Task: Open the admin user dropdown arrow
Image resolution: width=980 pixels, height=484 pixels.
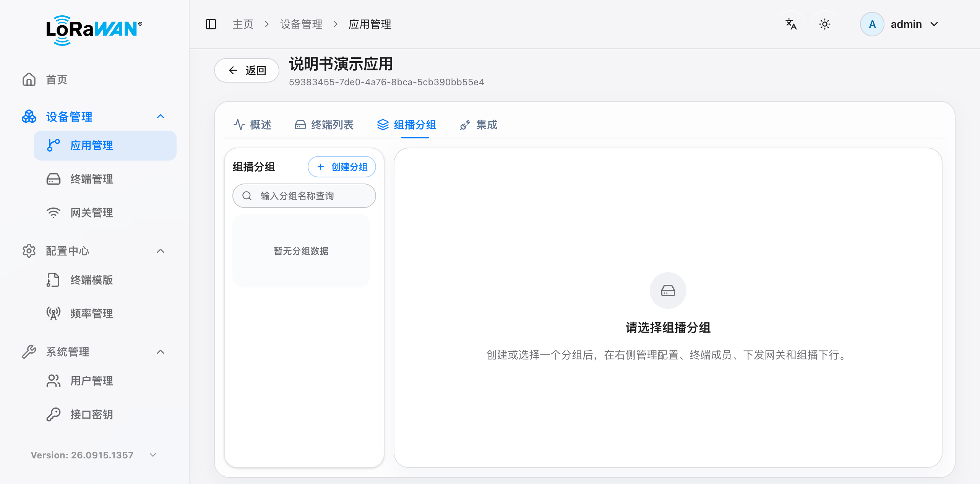Action: pos(934,24)
